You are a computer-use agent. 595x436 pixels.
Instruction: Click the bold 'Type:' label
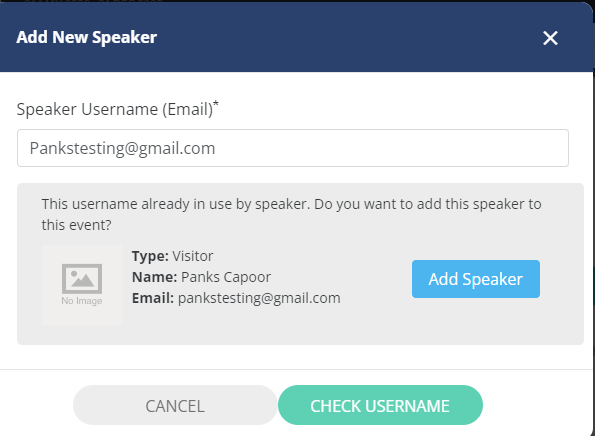(150, 256)
